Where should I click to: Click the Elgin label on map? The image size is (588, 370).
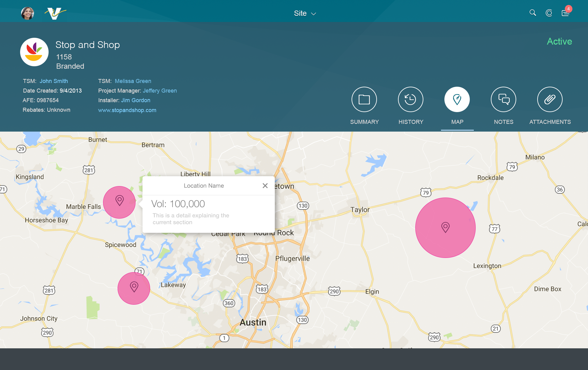pos(372,292)
